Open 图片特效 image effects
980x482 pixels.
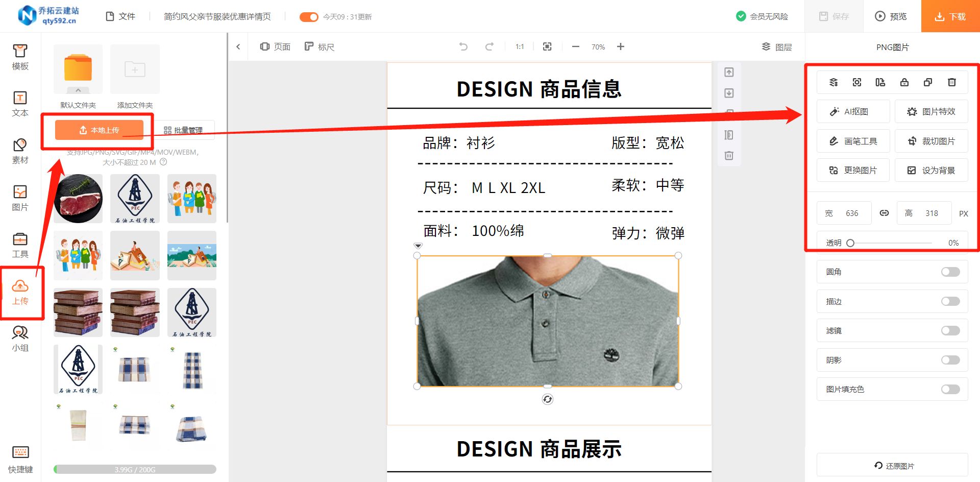tap(931, 111)
